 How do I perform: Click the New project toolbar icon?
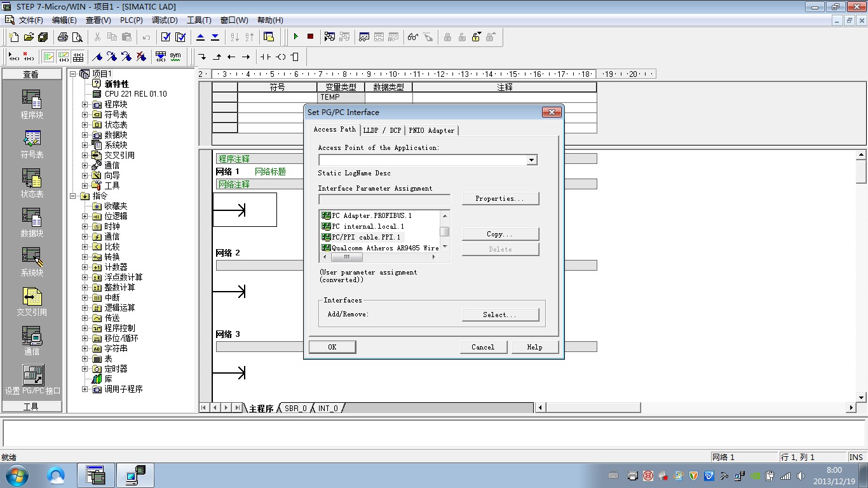coord(13,37)
